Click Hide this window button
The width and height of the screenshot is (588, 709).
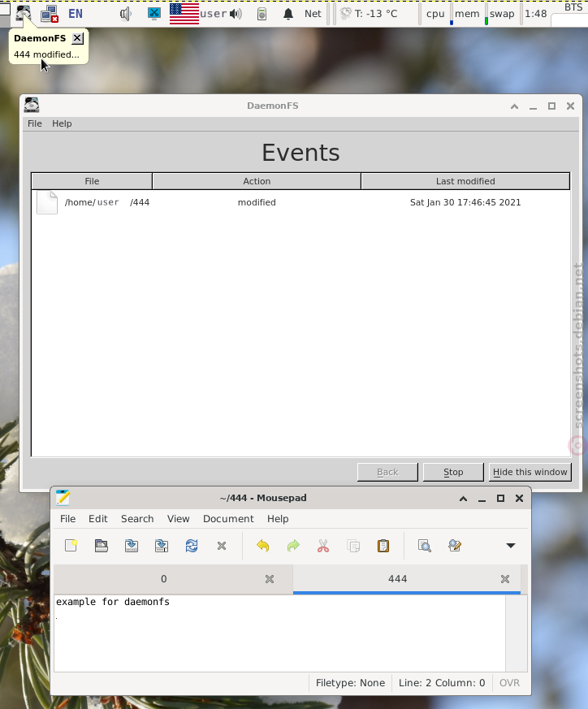pyautogui.click(x=530, y=472)
